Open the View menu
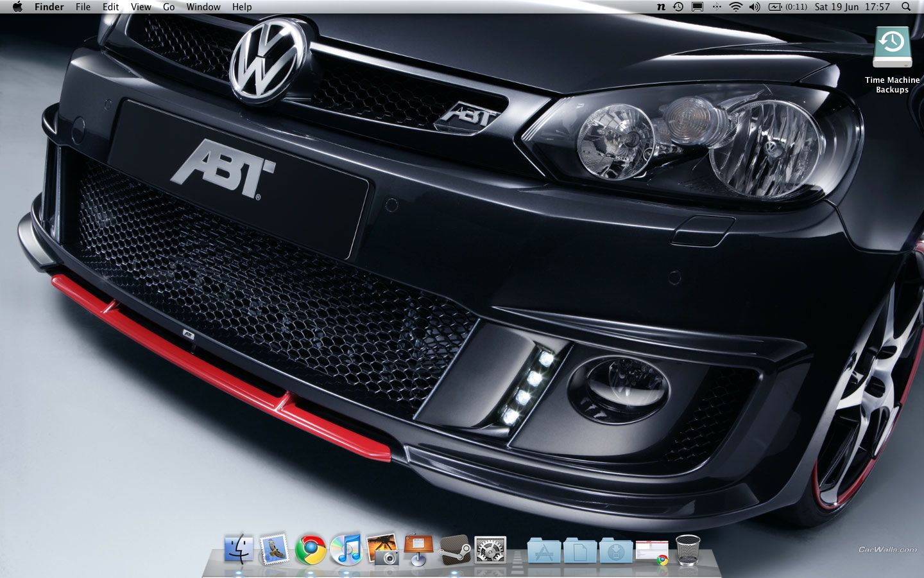Viewport: 924px width, 578px height. coord(141,7)
